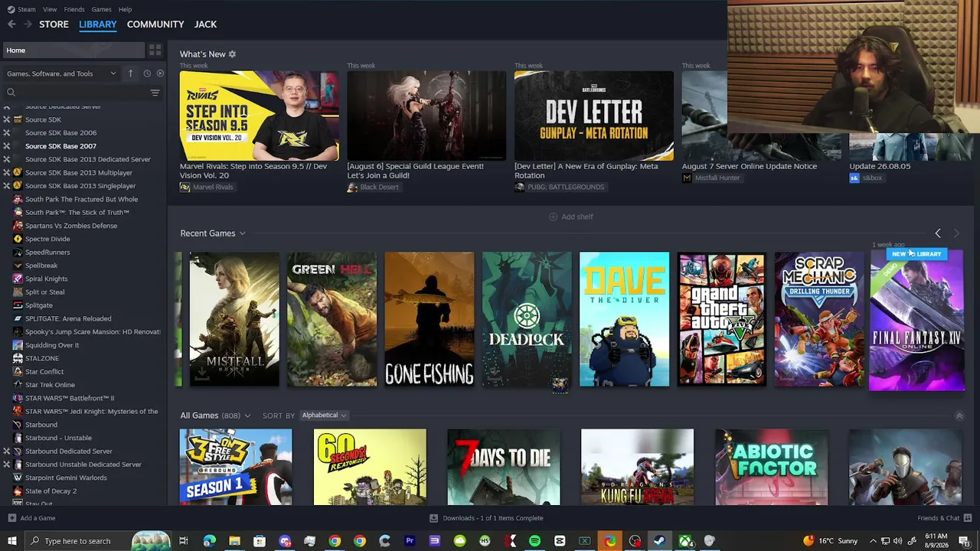980x551 pixels.
Task: Open the Marvel Rivals Season 9.5 news thumbnail
Action: [259, 116]
